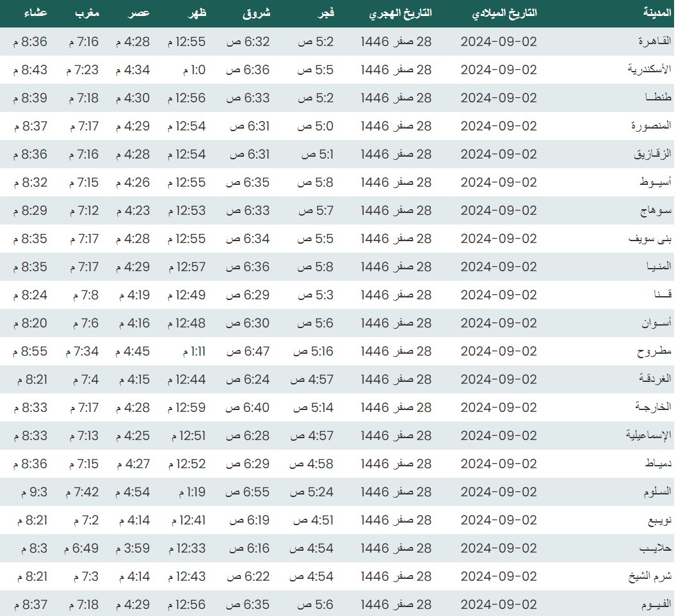Click the مطروح Fajr time 5:16 ص
The height and width of the screenshot is (616, 676).
[x=313, y=351]
